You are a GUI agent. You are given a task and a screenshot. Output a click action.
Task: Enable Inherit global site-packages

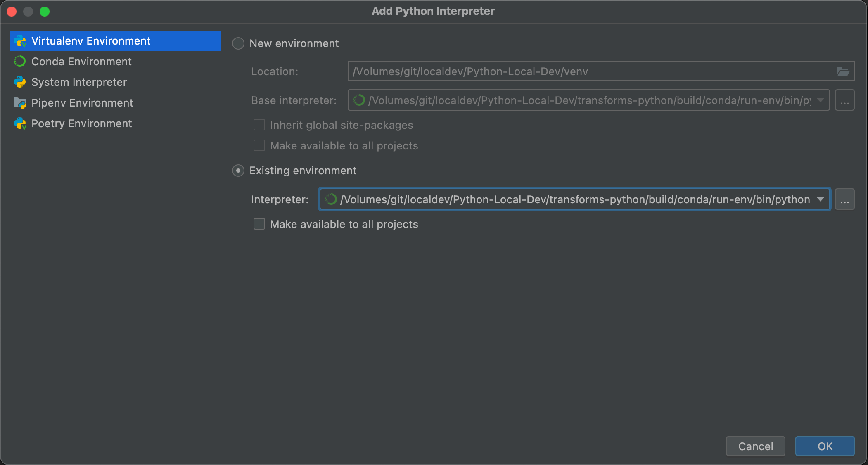pyautogui.click(x=259, y=125)
